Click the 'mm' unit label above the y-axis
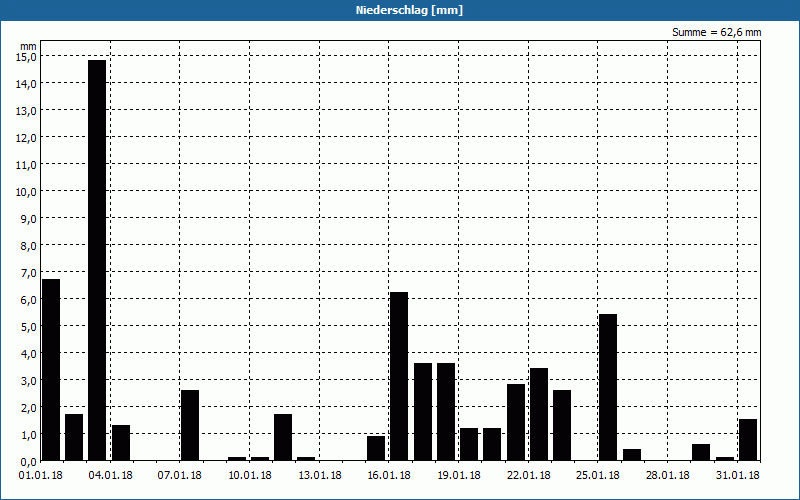The width and height of the screenshot is (800, 500). [x=29, y=46]
